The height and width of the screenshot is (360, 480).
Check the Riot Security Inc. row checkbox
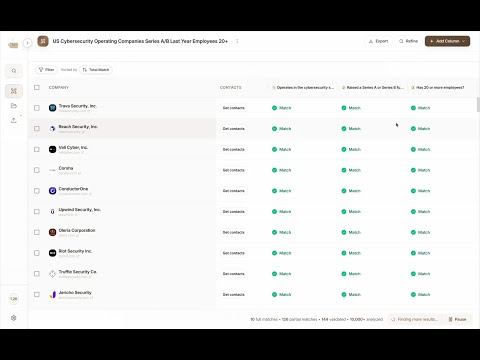[37, 253]
